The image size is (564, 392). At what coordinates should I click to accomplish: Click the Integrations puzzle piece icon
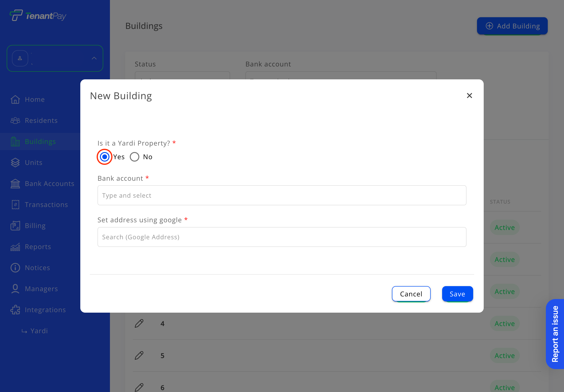[x=15, y=310]
